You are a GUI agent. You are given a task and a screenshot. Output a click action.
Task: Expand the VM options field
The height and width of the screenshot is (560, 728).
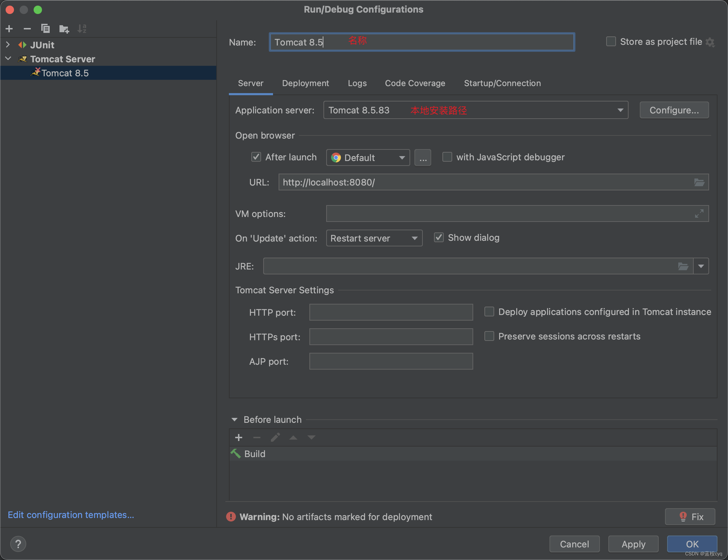click(x=699, y=213)
